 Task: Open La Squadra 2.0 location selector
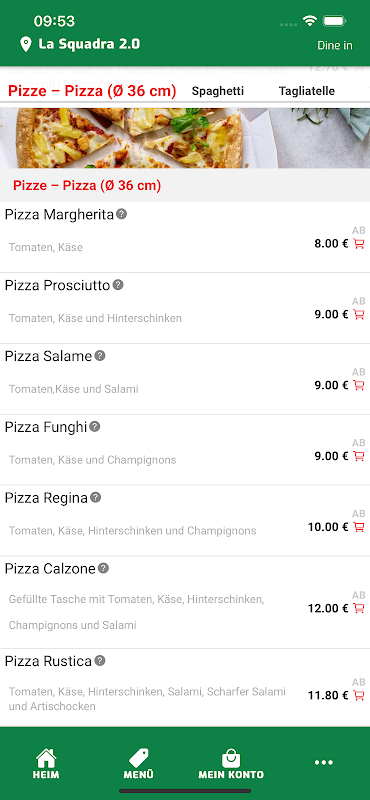tap(89, 44)
